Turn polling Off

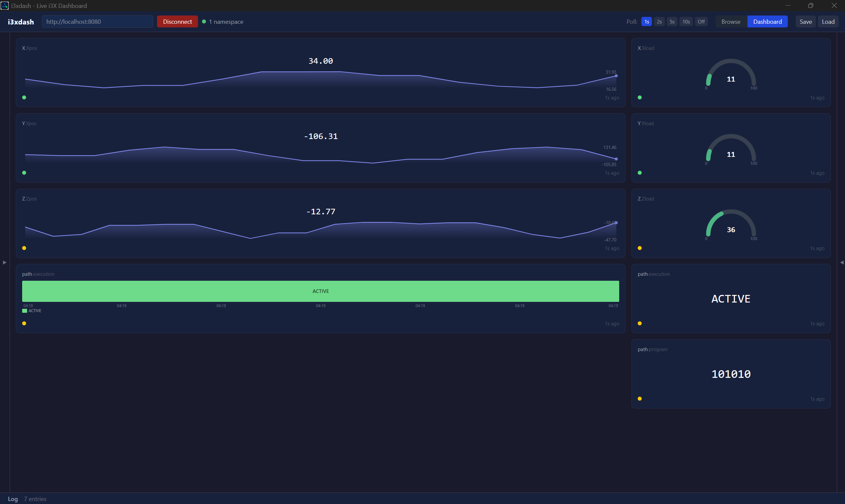(701, 21)
